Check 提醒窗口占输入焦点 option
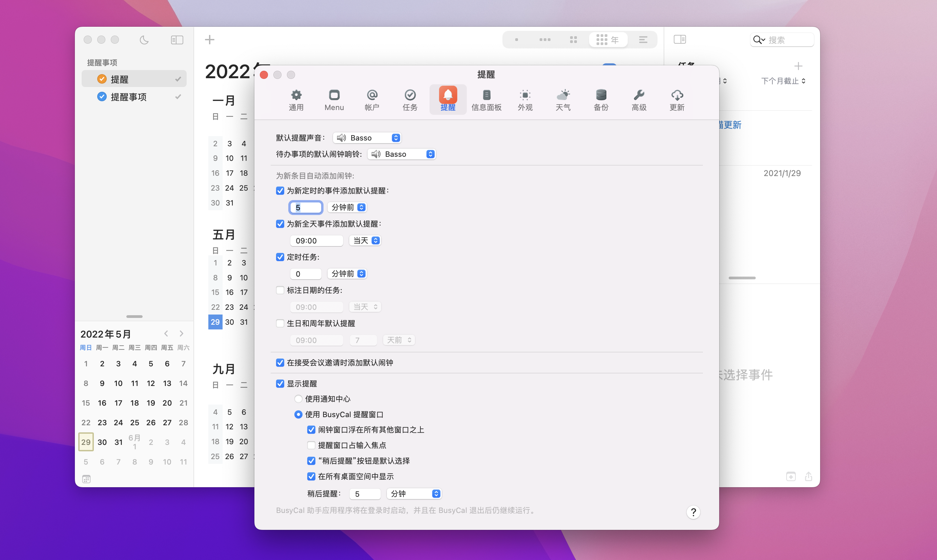This screenshot has width=937, height=560. [x=311, y=445]
